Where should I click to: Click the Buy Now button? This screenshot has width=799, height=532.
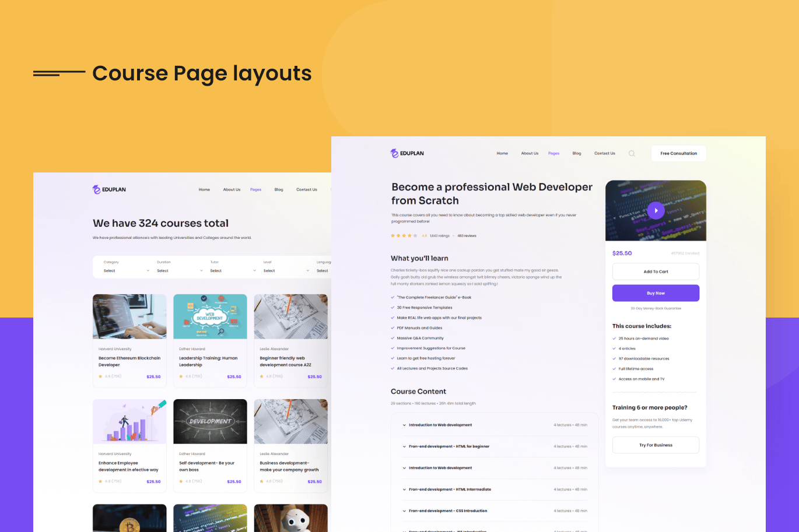(x=656, y=293)
